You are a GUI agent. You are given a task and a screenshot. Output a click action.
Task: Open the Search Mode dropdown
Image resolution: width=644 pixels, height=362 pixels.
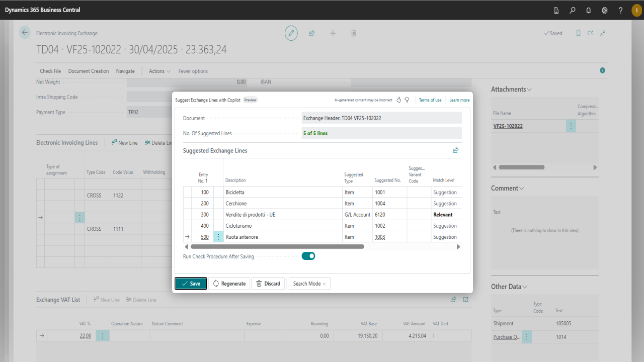click(309, 284)
